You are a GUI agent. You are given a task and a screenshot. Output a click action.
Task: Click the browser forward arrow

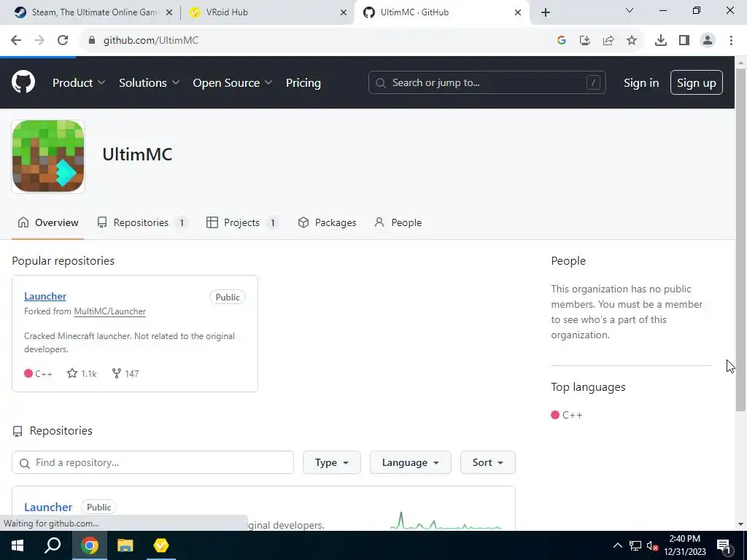pyautogui.click(x=39, y=41)
